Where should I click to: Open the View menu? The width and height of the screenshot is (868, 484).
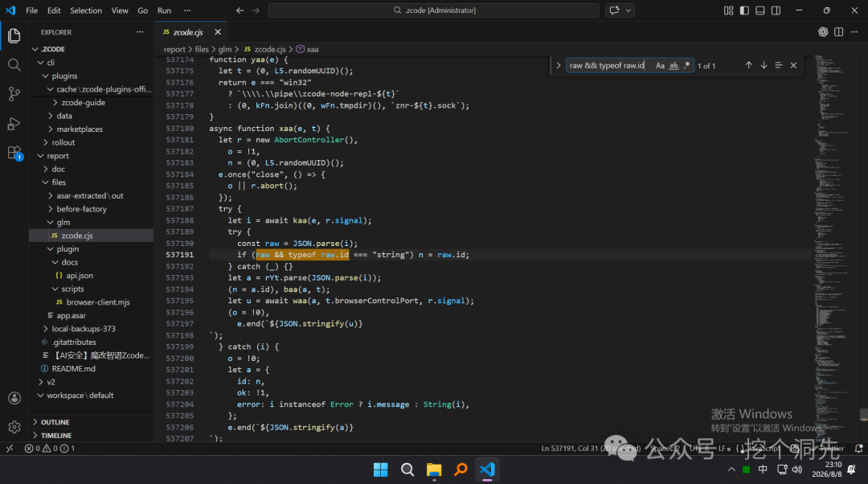coord(120,10)
